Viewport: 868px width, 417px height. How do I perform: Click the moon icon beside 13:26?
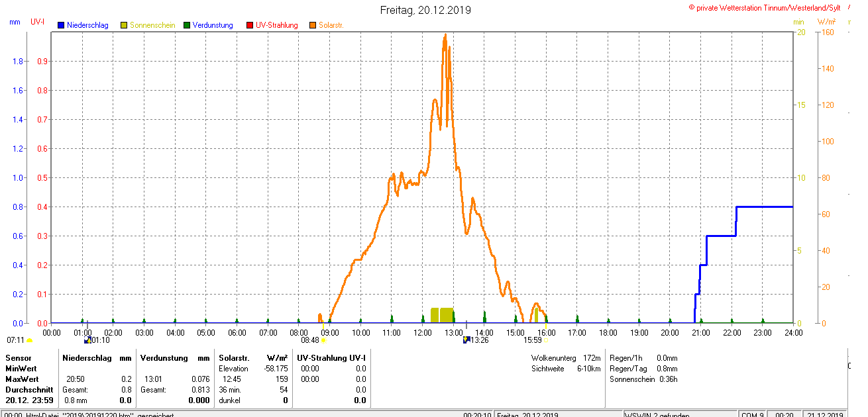pyautogui.click(x=466, y=340)
